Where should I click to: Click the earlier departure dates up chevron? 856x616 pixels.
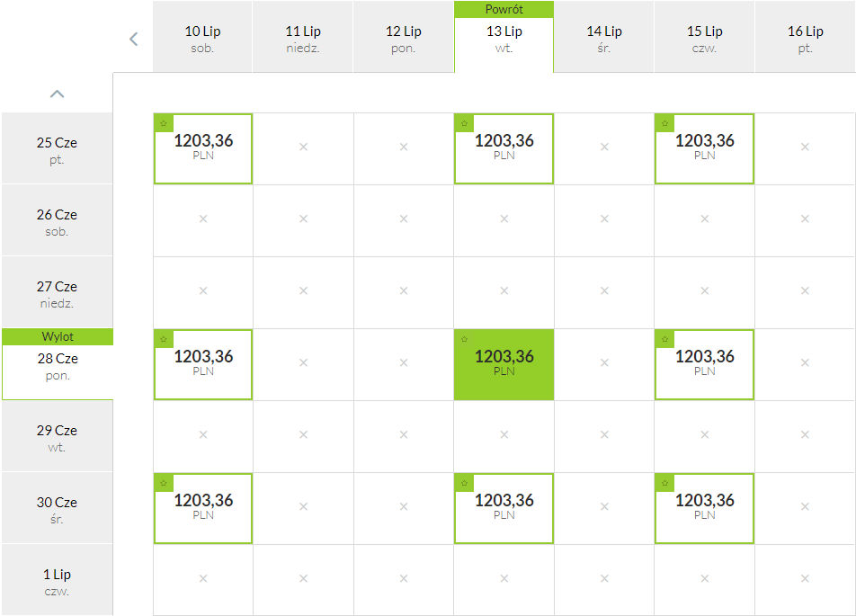(x=58, y=94)
